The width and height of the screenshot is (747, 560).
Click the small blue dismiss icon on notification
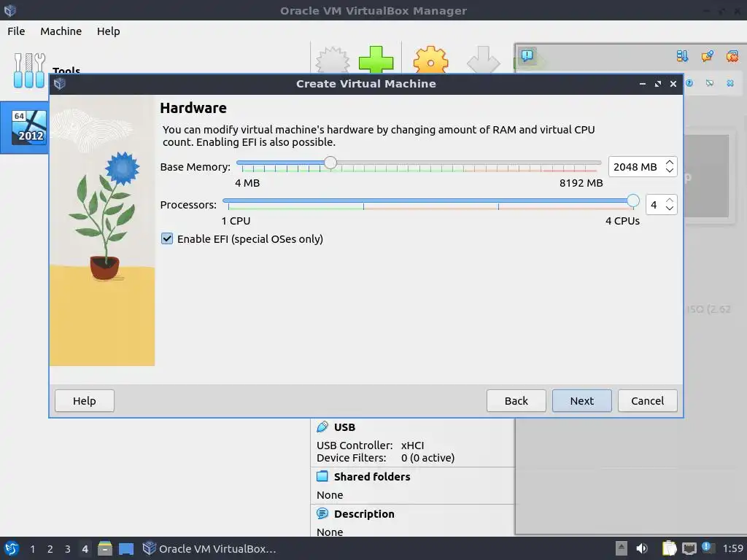coord(730,83)
